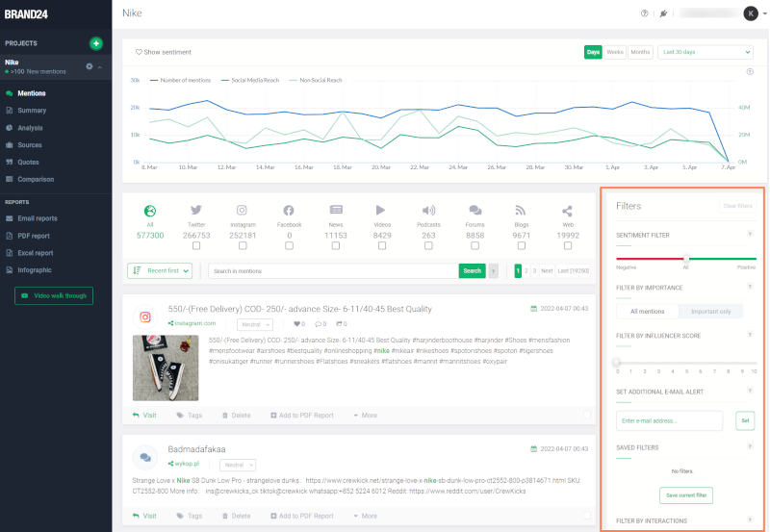Check the Videos source checkbox
This screenshot has height=532, width=770.
(382, 245)
